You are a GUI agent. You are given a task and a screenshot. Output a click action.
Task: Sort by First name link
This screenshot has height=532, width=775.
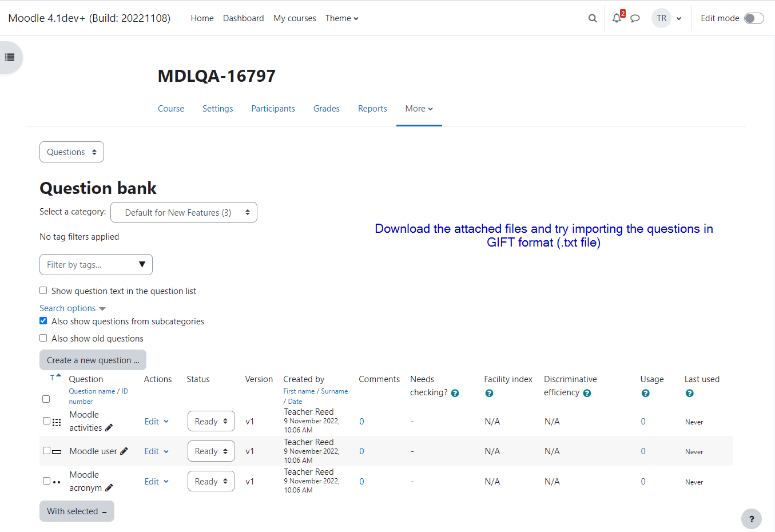tap(299, 391)
